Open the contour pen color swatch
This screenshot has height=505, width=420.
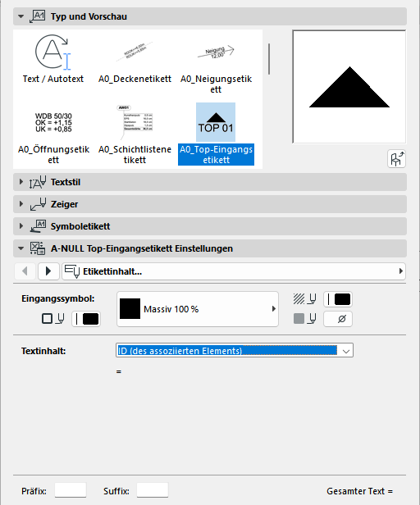[86, 319]
